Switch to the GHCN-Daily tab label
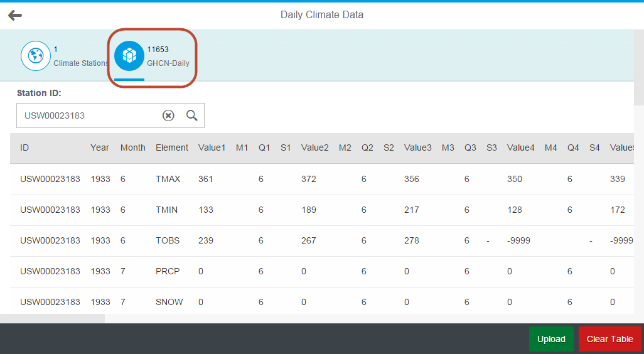This screenshot has width=644, height=354. [x=168, y=63]
